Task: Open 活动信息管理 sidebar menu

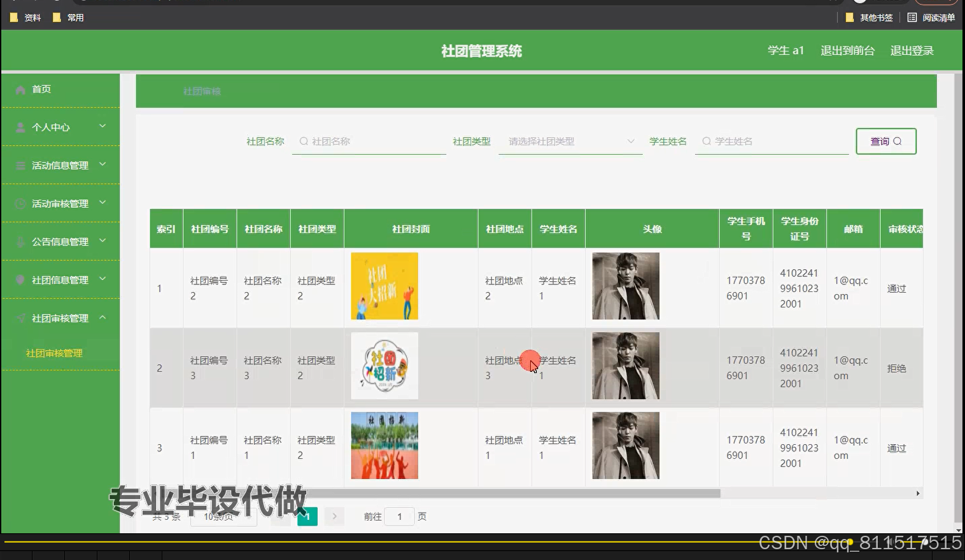Action: click(60, 165)
